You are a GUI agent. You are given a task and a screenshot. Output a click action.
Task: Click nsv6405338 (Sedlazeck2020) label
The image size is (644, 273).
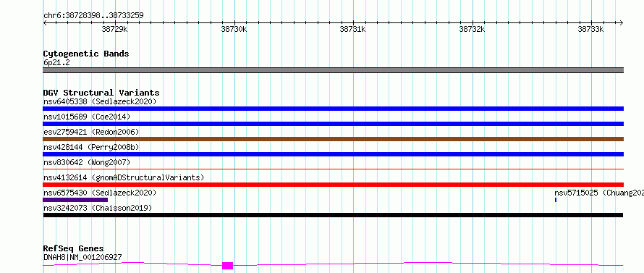(x=100, y=101)
